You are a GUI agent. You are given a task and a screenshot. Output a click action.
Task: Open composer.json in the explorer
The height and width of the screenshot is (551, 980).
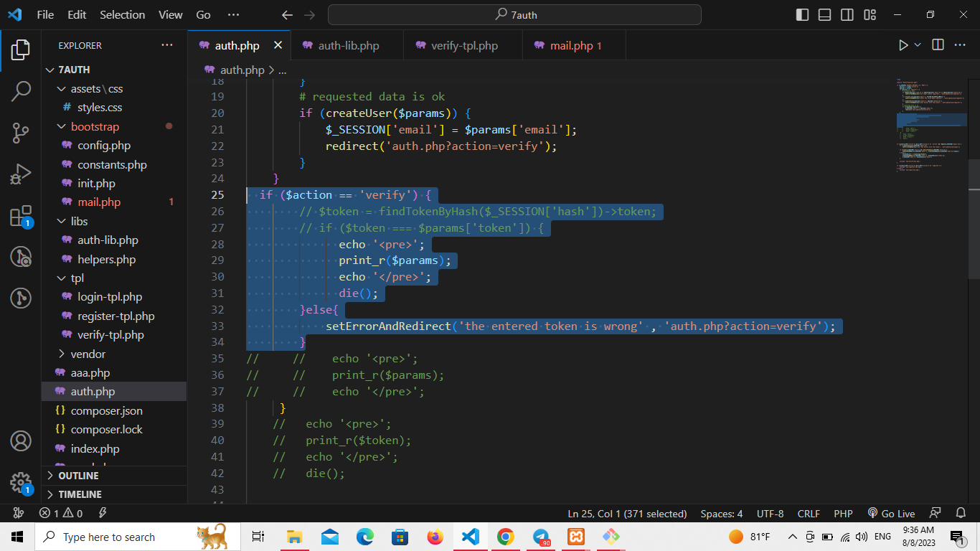[115, 410]
